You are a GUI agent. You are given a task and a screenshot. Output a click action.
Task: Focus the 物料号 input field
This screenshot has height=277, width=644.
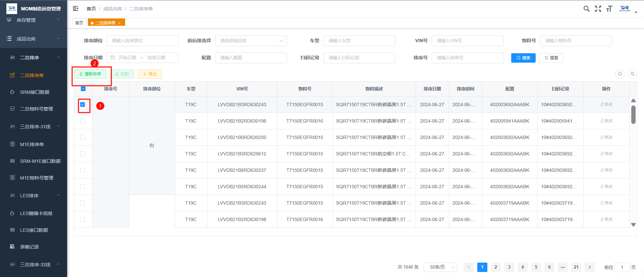[x=576, y=41]
